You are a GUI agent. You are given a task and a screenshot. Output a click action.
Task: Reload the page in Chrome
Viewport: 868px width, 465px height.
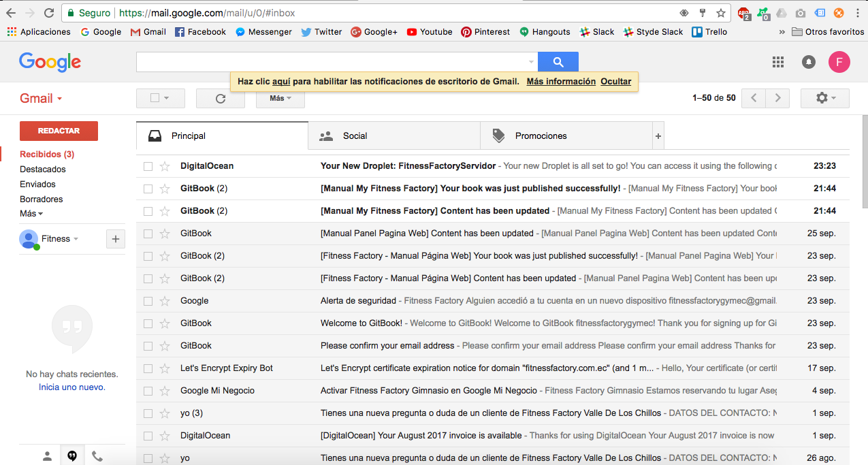(49, 13)
